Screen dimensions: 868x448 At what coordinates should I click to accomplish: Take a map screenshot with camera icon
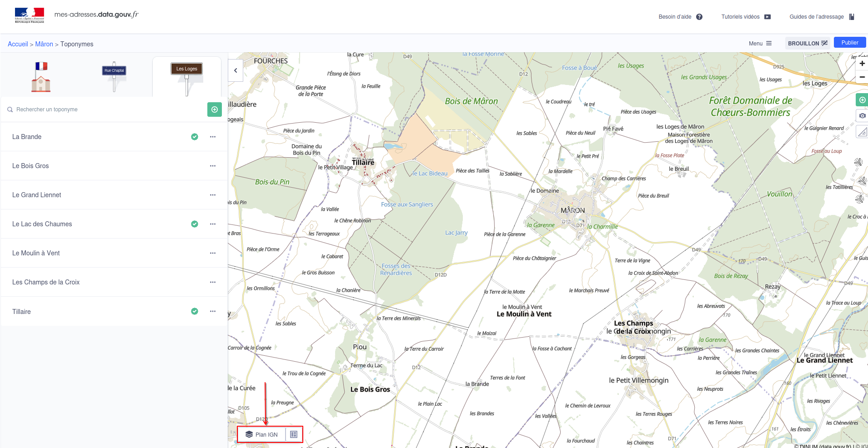click(862, 116)
